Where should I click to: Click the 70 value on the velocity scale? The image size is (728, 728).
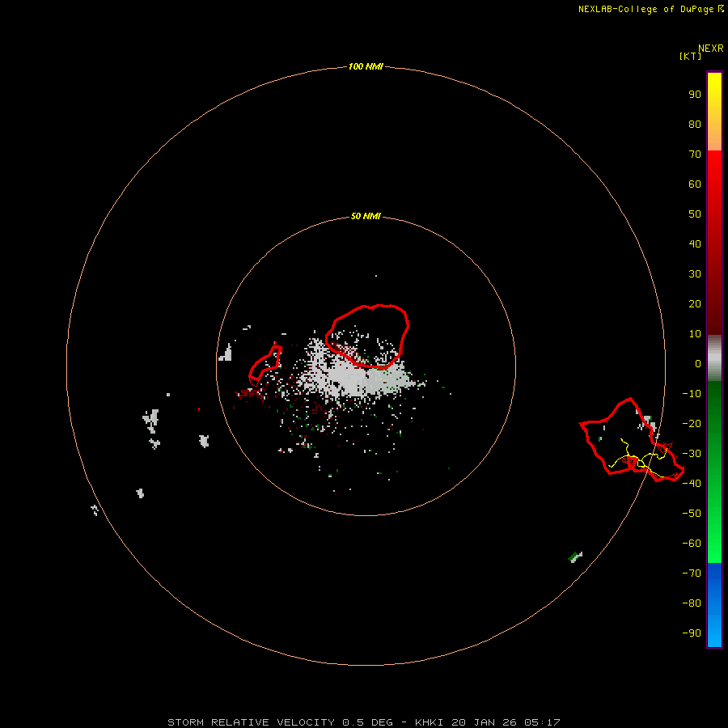pyautogui.click(x=695, y=154)
